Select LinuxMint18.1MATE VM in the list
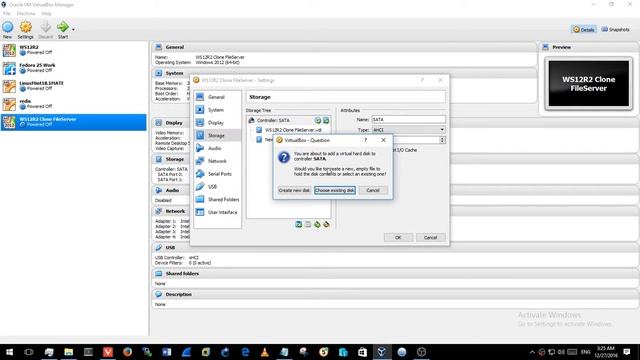The height and width of the screenshot is (360, 640). click(73, 86)
